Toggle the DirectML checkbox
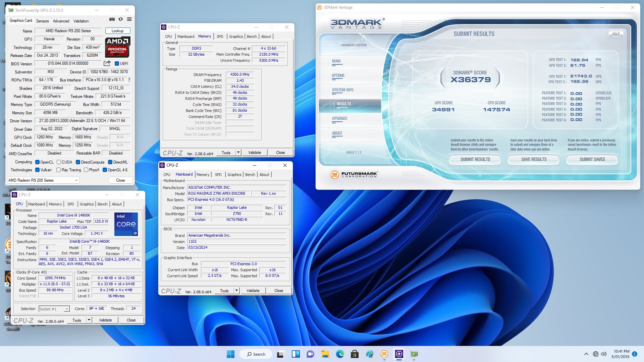The width and height of the screenshot is (644, 362). 110,162
